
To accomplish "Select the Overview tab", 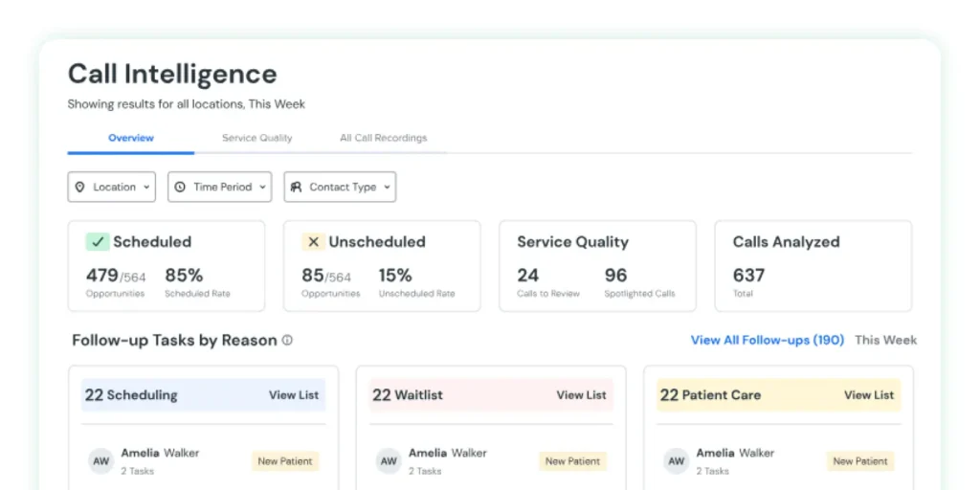I will pos(131,138).
